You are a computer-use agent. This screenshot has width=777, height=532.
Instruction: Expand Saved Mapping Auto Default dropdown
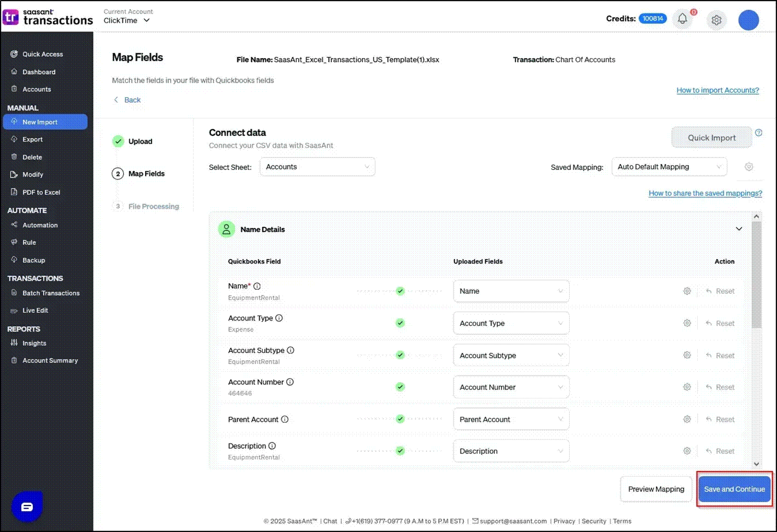pos(669,167)
